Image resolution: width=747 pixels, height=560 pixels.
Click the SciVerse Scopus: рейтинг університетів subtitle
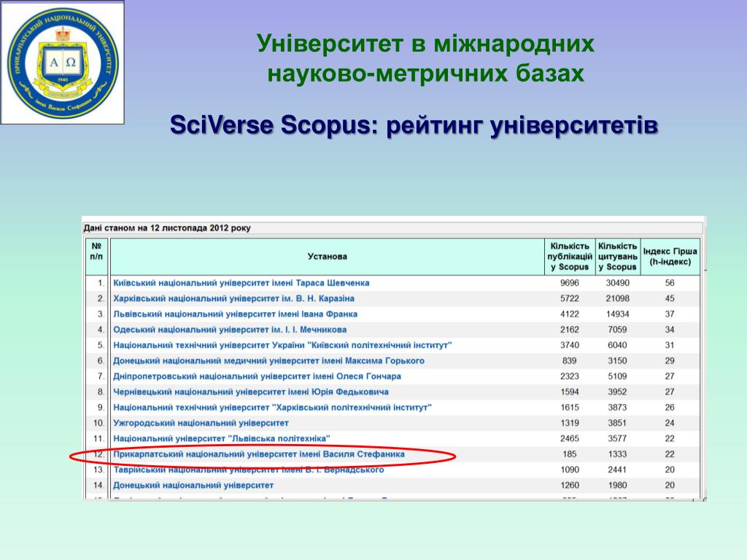point(414,125)
